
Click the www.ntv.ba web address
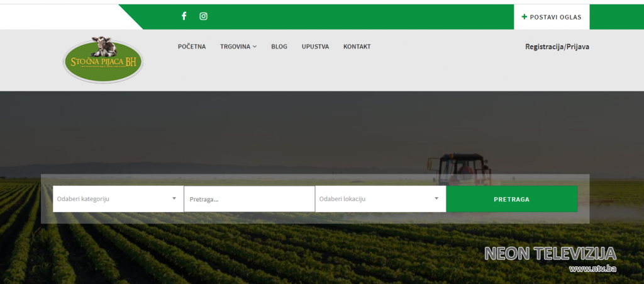click(x=592, y=269)
